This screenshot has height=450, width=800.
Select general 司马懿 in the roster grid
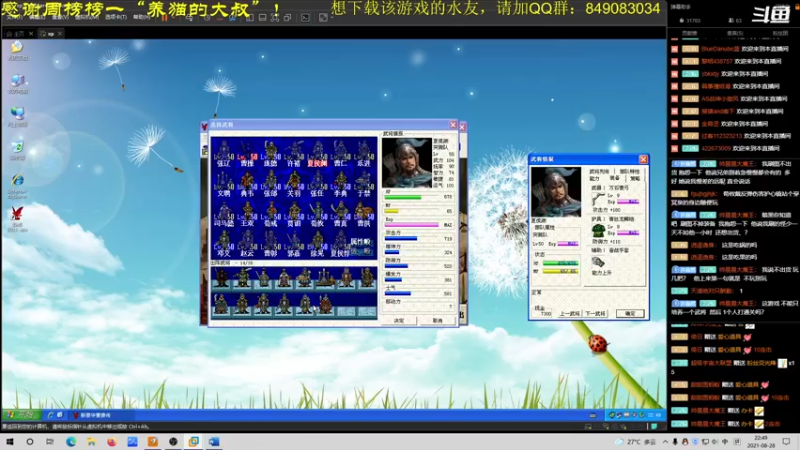coord(223,213)
